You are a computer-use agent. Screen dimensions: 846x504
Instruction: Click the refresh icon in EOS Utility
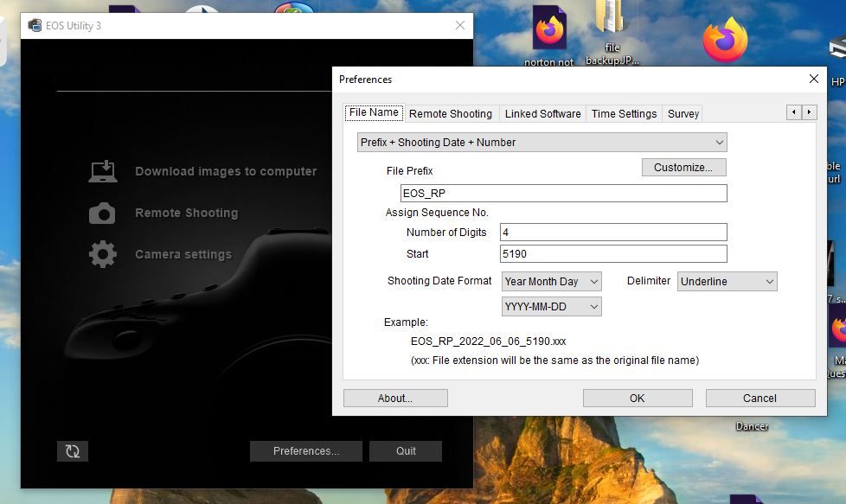[73, 451]
